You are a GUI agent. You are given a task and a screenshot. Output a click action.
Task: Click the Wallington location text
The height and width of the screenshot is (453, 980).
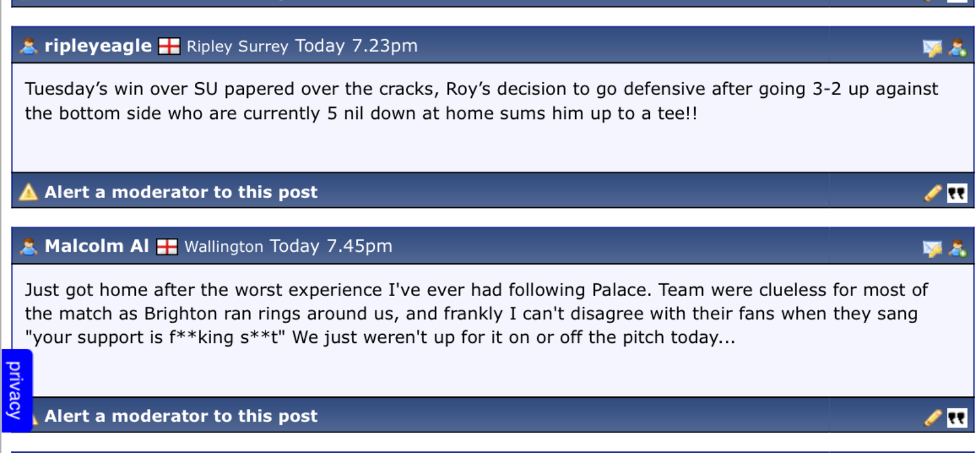[224, 246]
